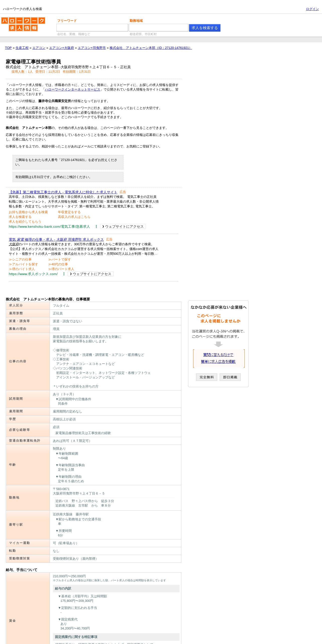
Task: Focus the 勤務地域 input field
Action: click(158, 28)
